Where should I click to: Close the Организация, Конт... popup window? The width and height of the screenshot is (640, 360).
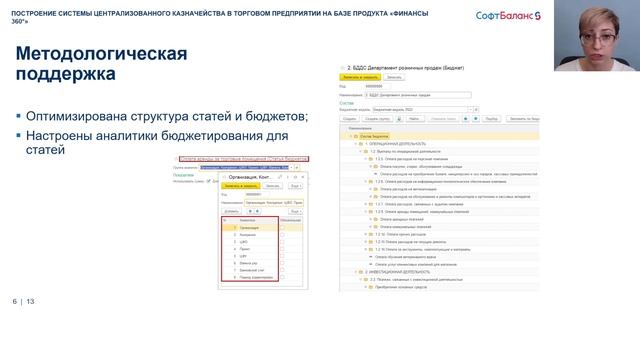(303, 177)
